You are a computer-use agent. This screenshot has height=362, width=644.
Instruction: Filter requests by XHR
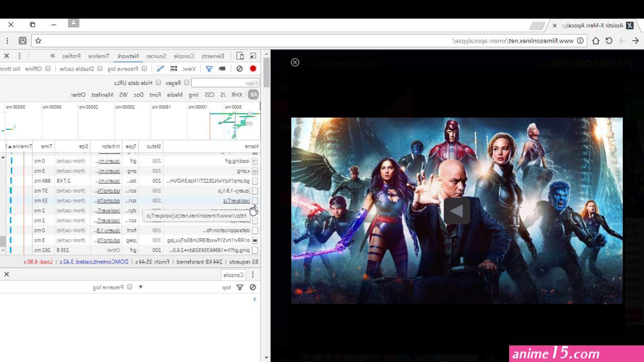(x=237, y=95)
